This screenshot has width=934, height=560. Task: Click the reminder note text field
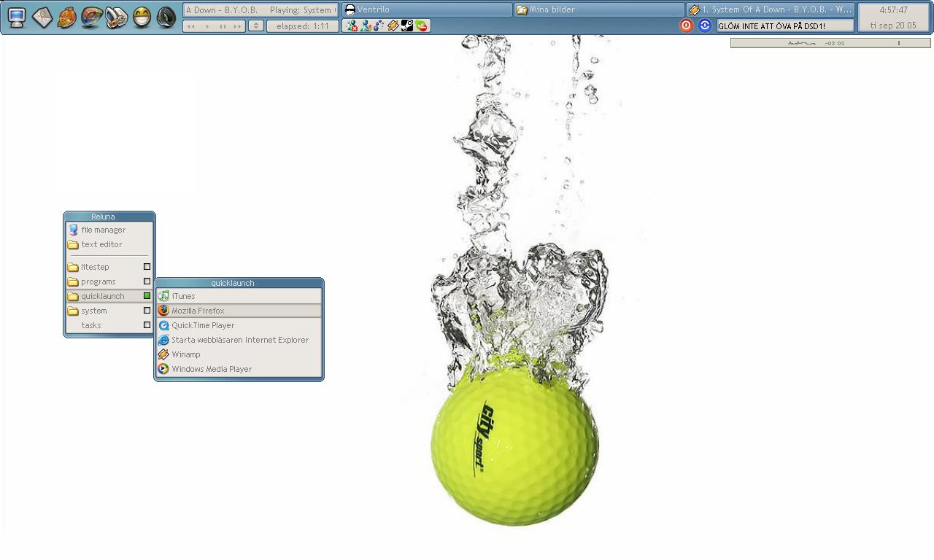click(785, 26)
